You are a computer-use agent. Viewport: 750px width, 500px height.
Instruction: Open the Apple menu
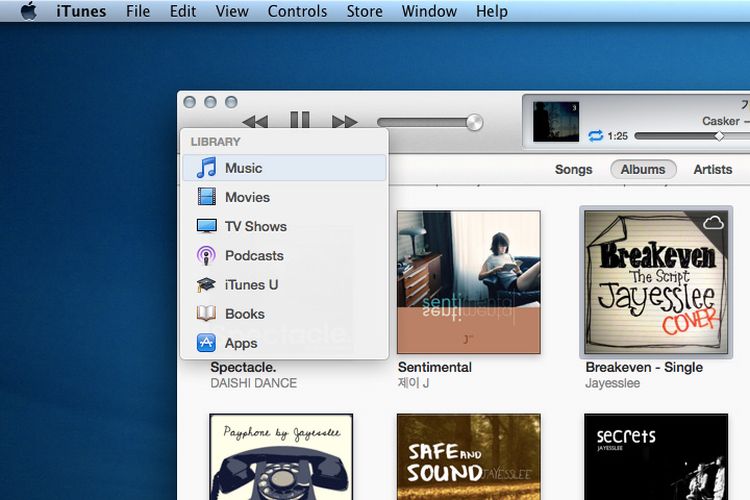click(x=29, y=11)
